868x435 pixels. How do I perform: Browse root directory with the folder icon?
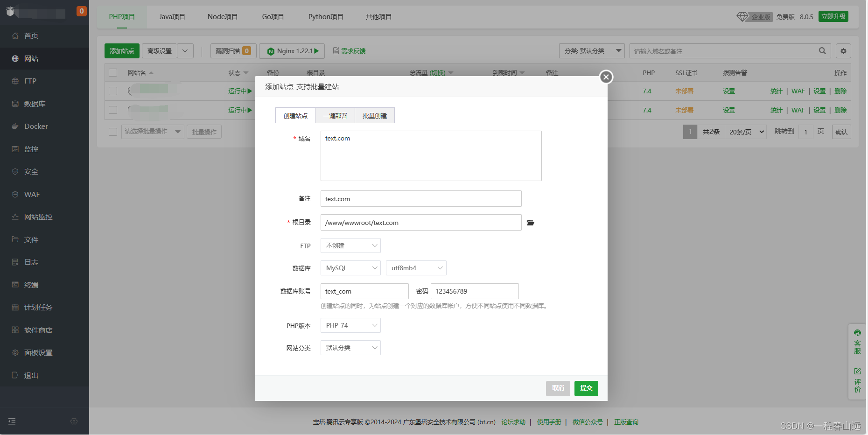coord(530,223)
